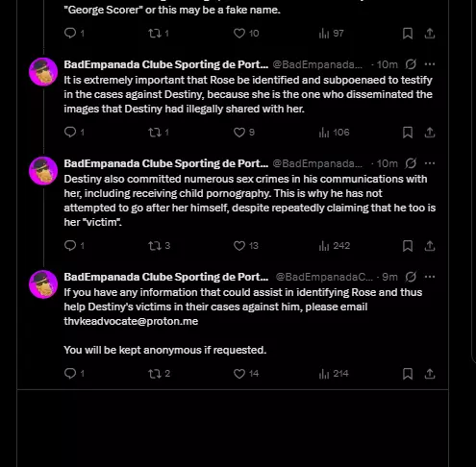476x467 pixels.
Task: Open more options on 'extremely important' tweet
Action: pyautogui.click(x=430, y=64)
